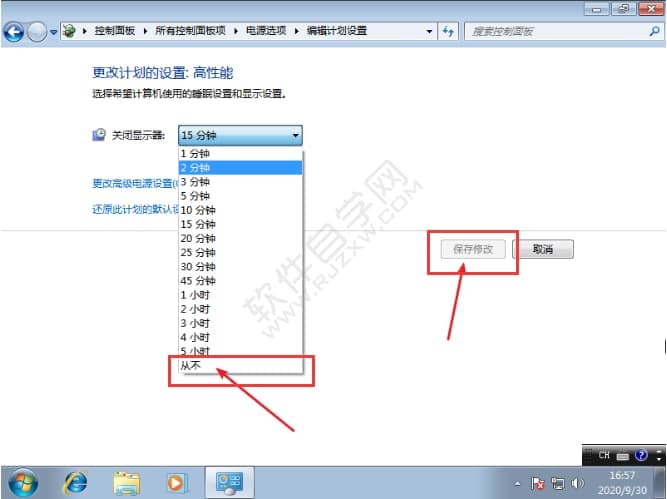
Task: Open Windows Explorer folder in the taskbar
Action: click(x=126, y=482)
